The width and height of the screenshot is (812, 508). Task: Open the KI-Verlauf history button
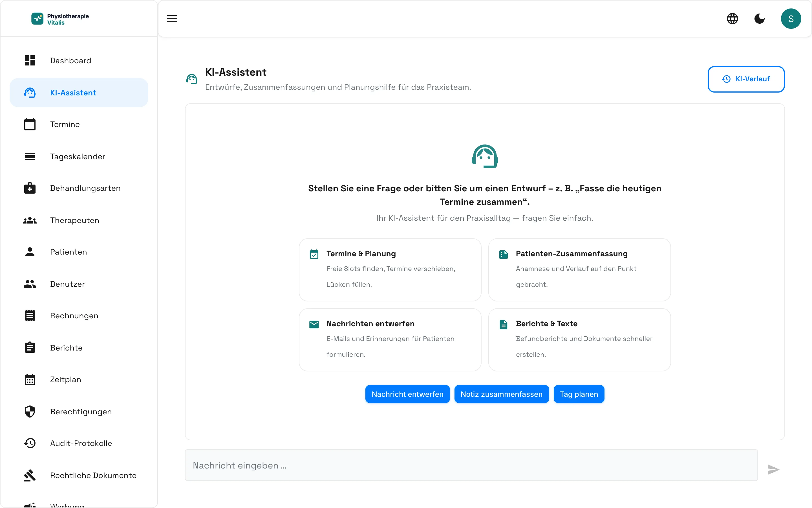(x=746, y=79)
